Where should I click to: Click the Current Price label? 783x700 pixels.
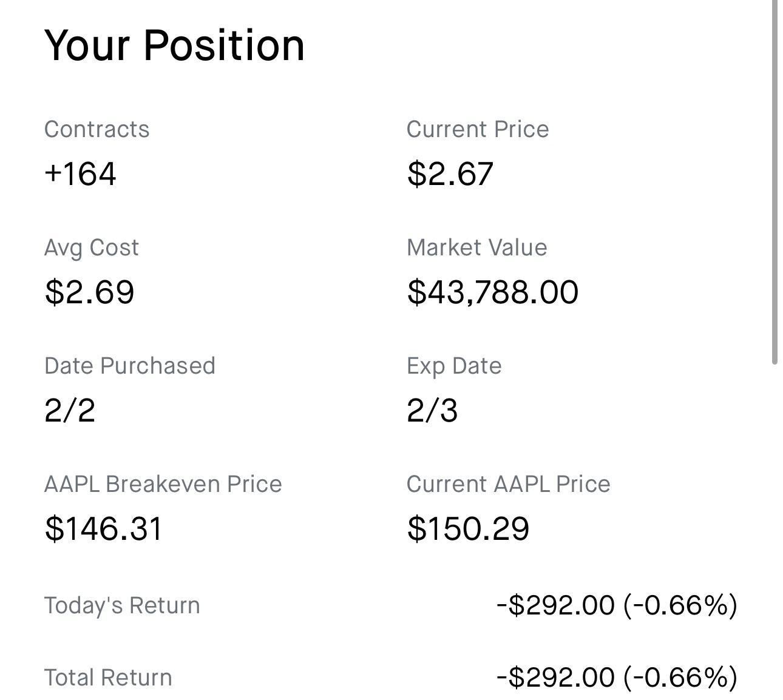click(x=477, y=129)
